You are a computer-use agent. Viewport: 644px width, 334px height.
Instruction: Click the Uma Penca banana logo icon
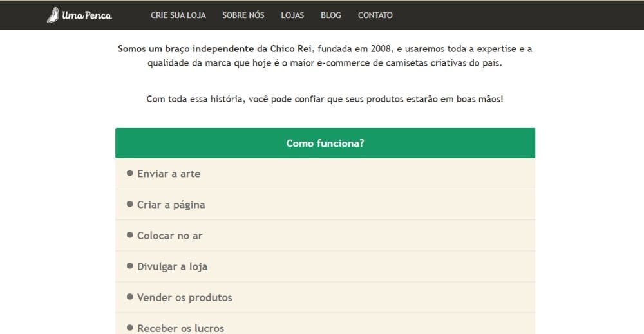click(53, 15)
